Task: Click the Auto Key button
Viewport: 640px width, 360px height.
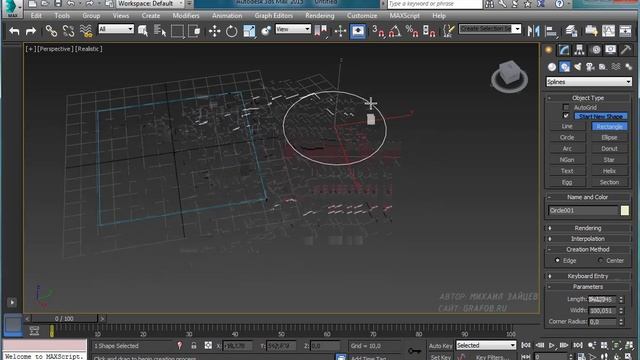Action: (440, 346)
